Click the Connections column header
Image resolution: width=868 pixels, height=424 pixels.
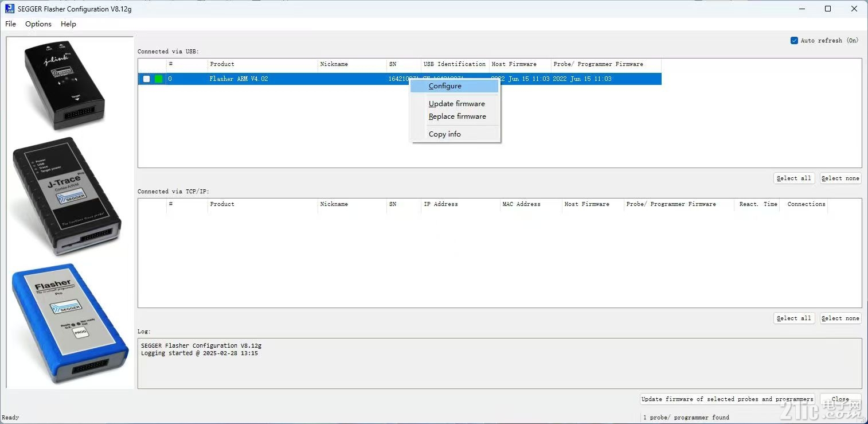point(803,204)
